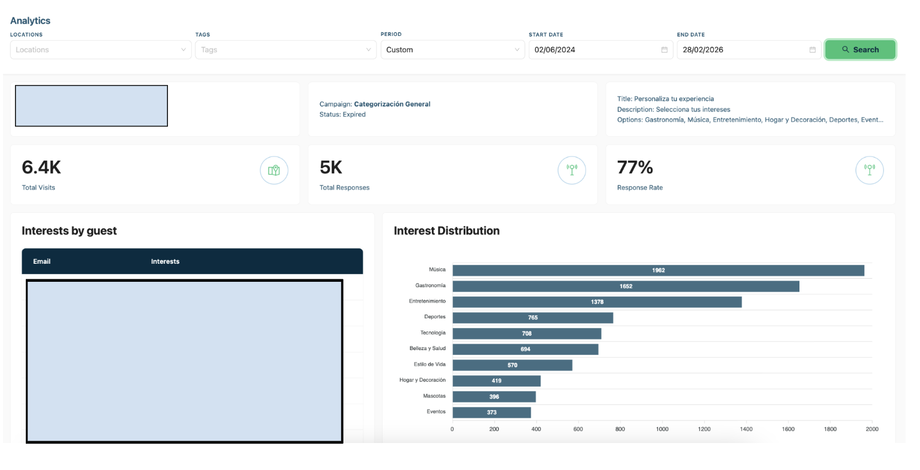Select the Música bar with 1962
The image size is (920, 470).
[658, 270]
